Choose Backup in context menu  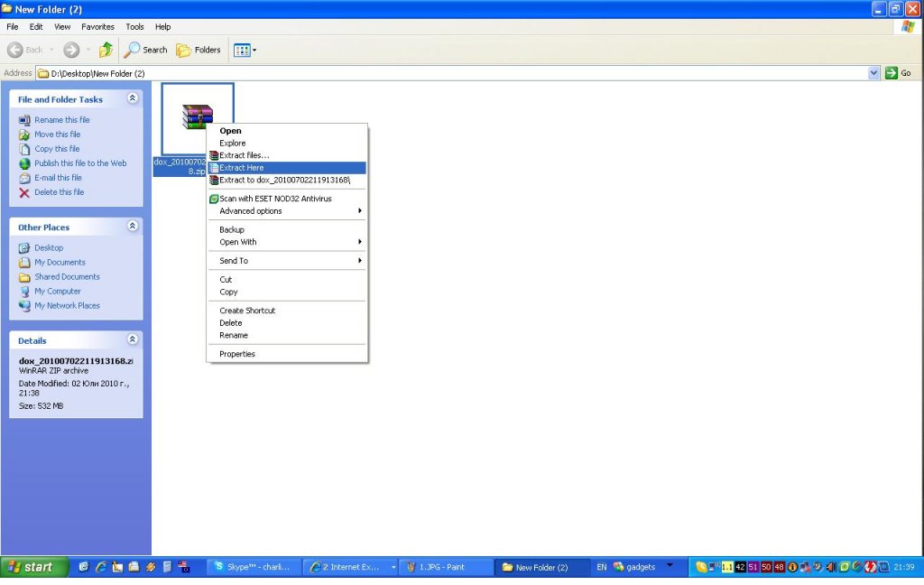point(287,230)
